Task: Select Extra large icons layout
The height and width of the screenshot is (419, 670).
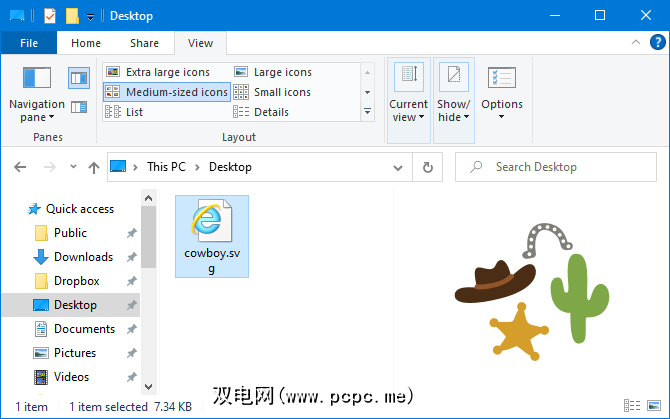Action: pyautogui.click(x=167, y=72)
